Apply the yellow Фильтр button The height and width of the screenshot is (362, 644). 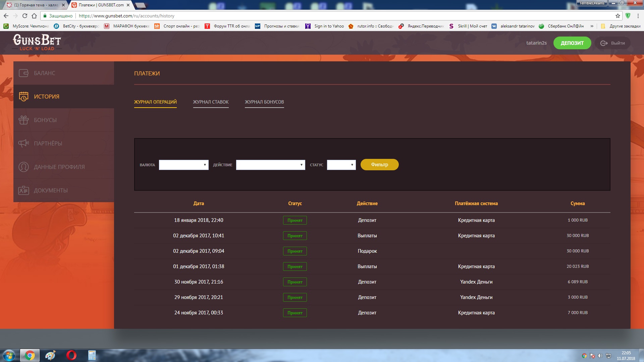(379, 165)
